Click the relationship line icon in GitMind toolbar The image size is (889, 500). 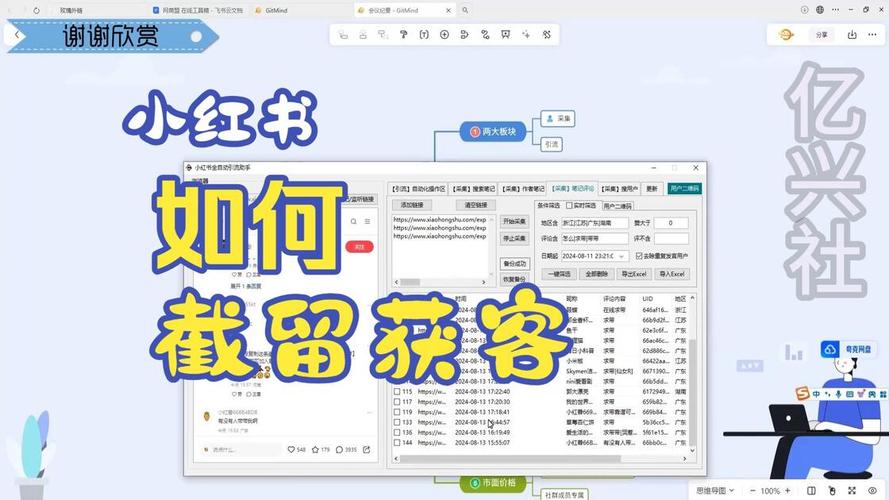click(485, 35)
